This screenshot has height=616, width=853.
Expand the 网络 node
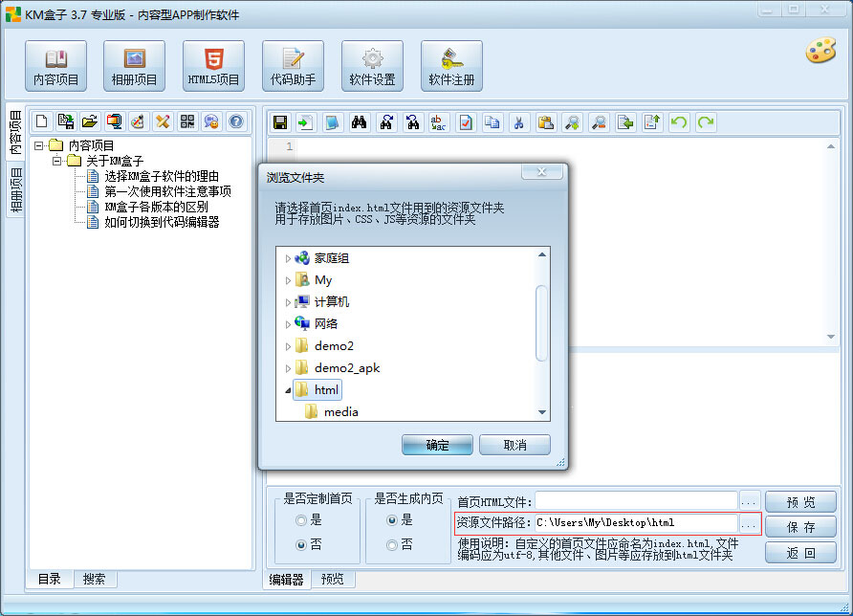click(x=288, y=324)
